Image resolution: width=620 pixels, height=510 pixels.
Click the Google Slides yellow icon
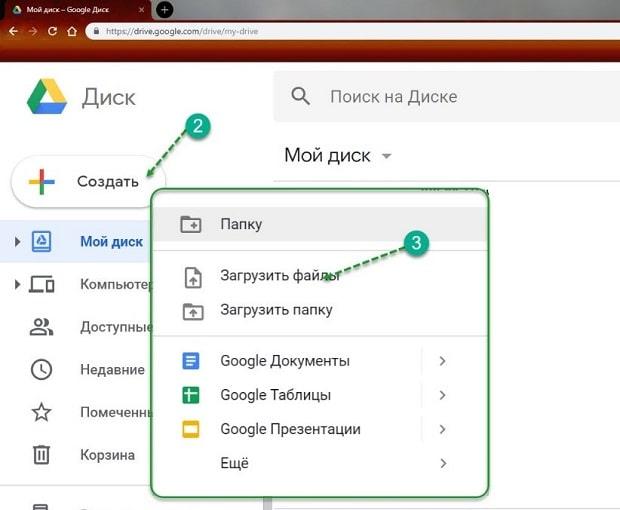click(x=191, y=429)
